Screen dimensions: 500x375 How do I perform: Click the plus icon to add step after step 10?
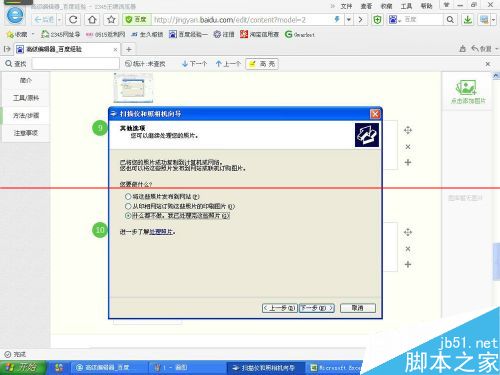click(x=408, y=264)
